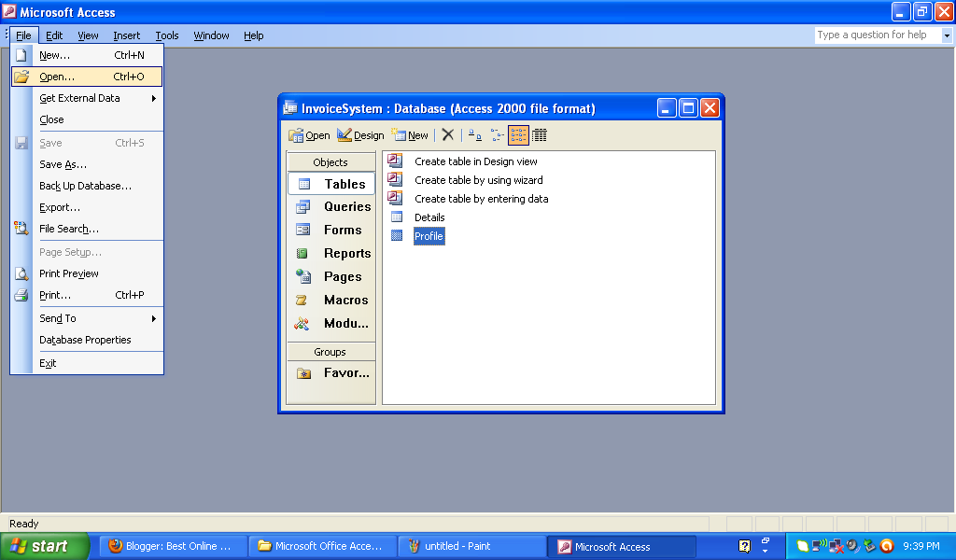Switch to untitled - Paint taskbar item

471,547
